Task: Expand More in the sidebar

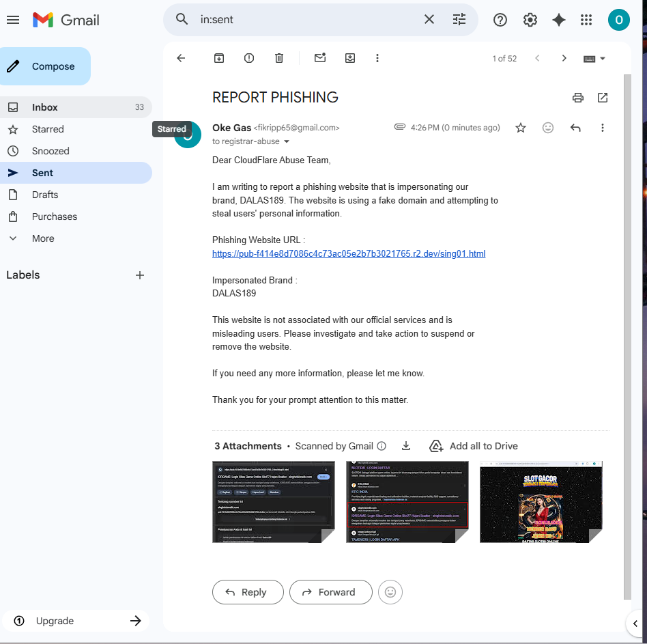Action: [76, 238]
